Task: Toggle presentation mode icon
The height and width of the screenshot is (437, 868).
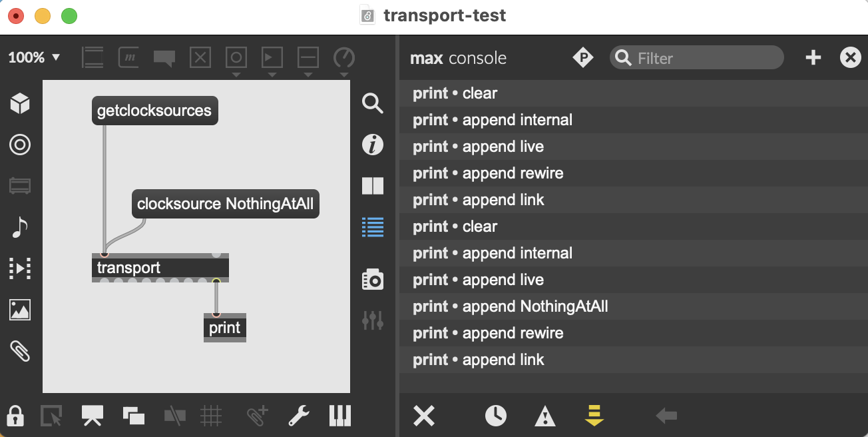Action: pyautogui.click(x=92, y=416)
